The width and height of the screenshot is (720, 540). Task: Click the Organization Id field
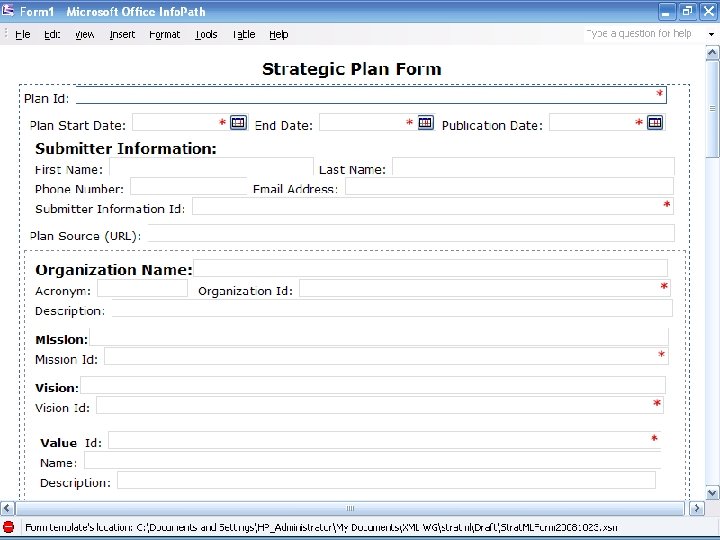pos(485,288)
